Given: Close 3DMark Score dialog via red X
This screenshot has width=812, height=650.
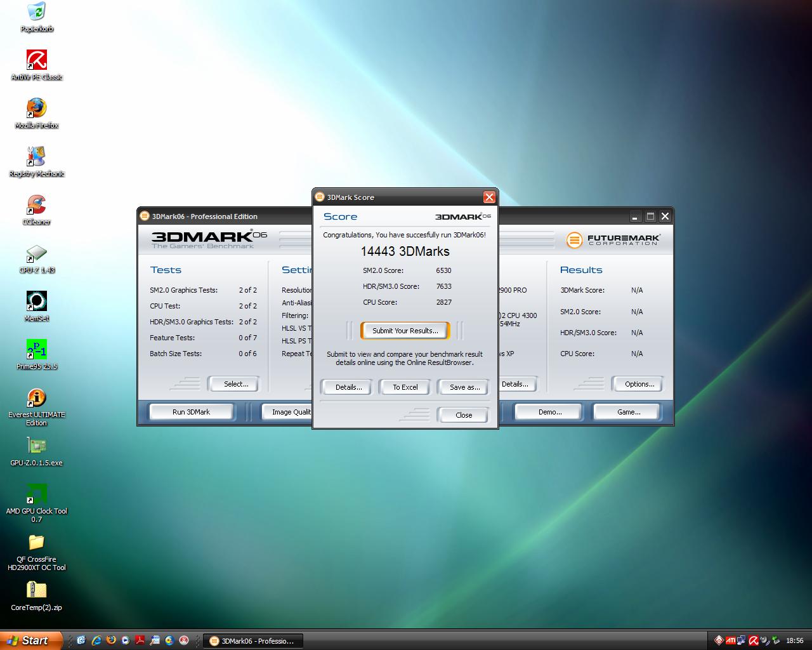Looking at the screenshot, I should (x=489, y=197).
